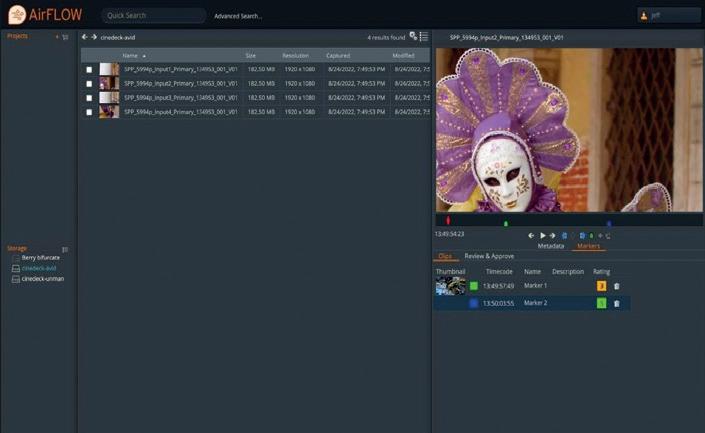Image resolution: width=705 pixels, height=433 pixels.
Task: Check the Input4 Primary clip checkbox
Action: [x=89, y=112]
